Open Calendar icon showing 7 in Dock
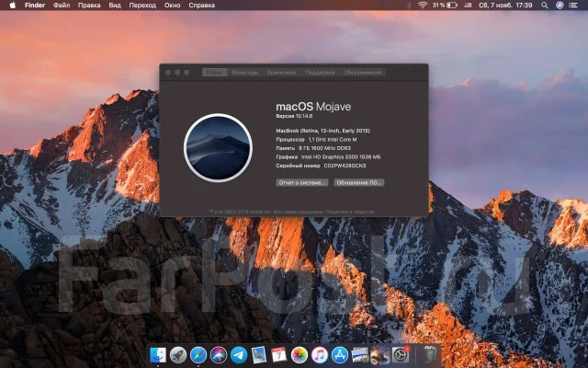588x368 pixels. (x=278, y=354)
